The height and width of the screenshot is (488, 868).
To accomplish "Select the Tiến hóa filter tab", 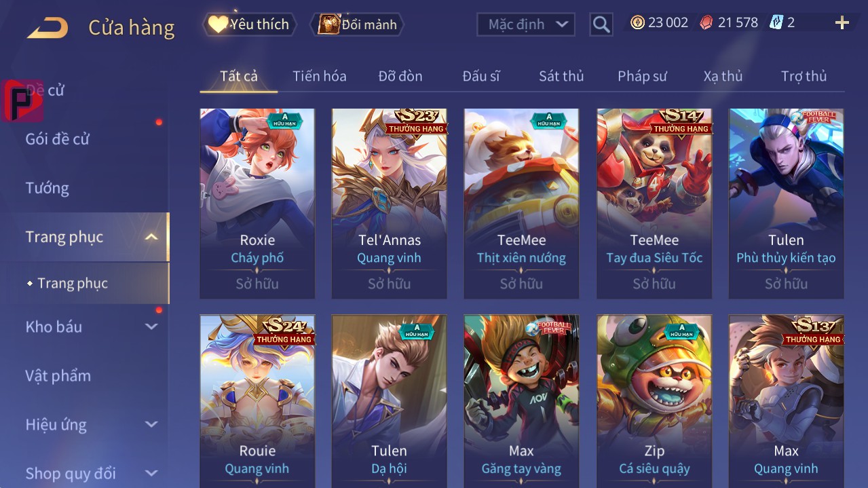I will click(x=320, y=76).
